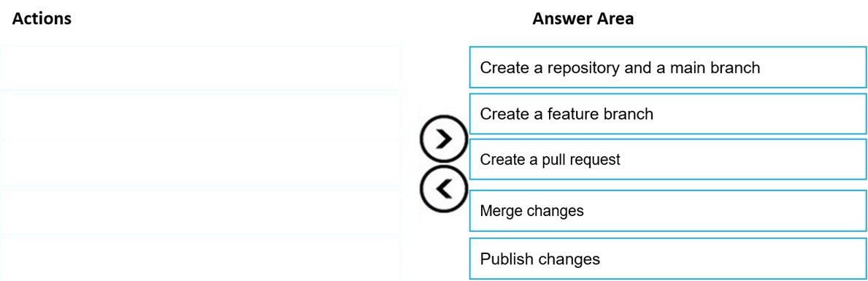This screenshot has width=868, height=281.
Task: Click the last empty Actions slot
Action: 200,259
